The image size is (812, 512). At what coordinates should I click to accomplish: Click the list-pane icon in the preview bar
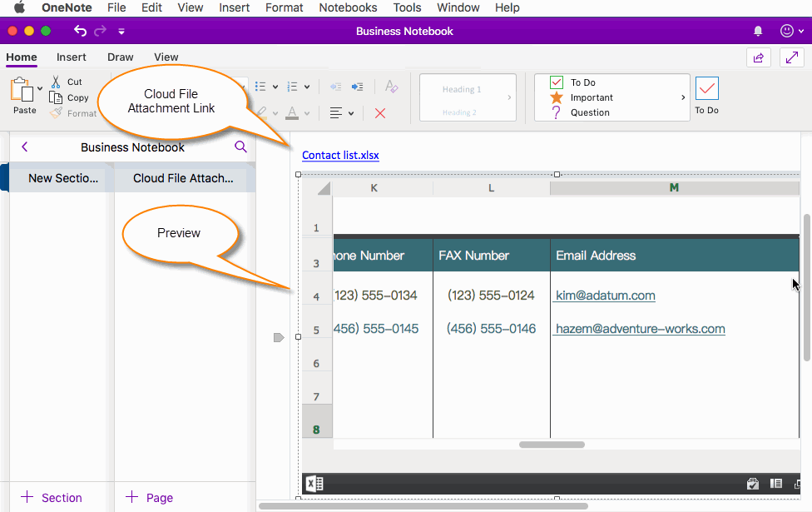[775, 484]
